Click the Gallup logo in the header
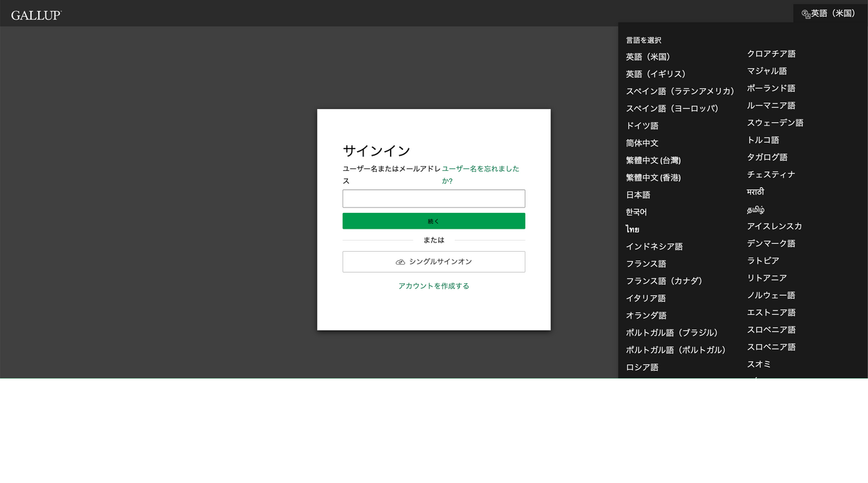The image size is (868, 483). pyautogui.click(x=36, y=14)
